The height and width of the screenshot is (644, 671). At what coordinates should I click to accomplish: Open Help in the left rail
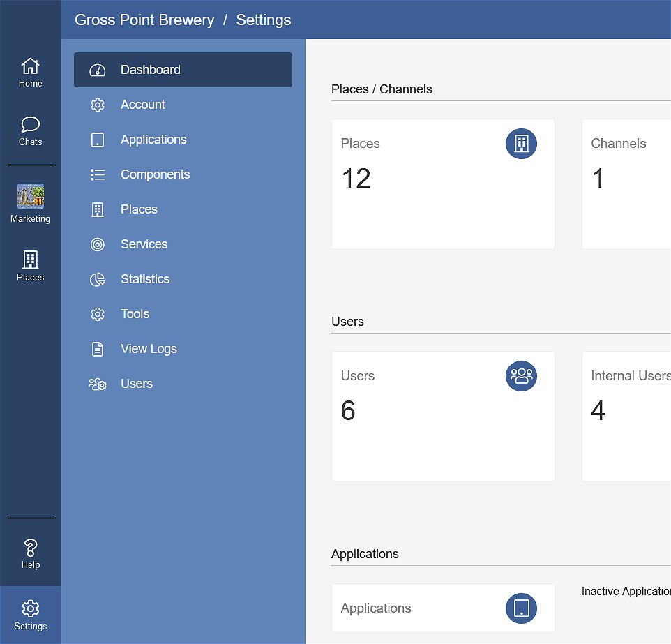pyautogui.click(x=31, y=554)
